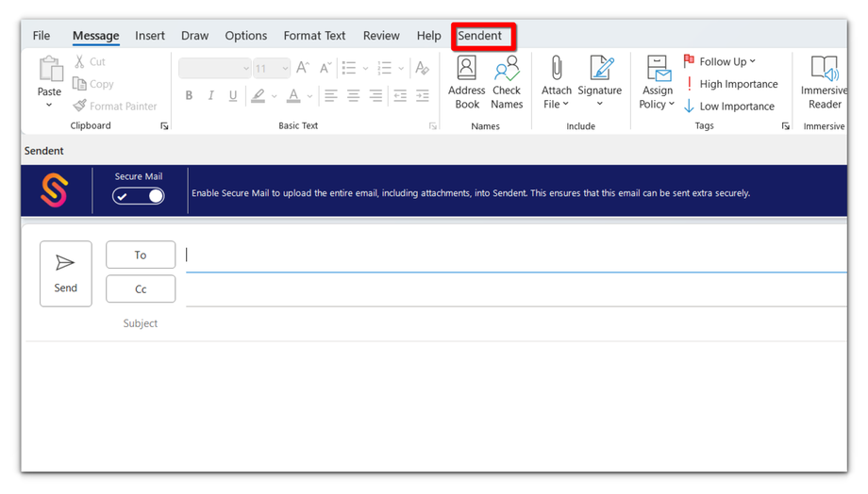
Task: Mark message as High Importance
Action: pos(730,84)
